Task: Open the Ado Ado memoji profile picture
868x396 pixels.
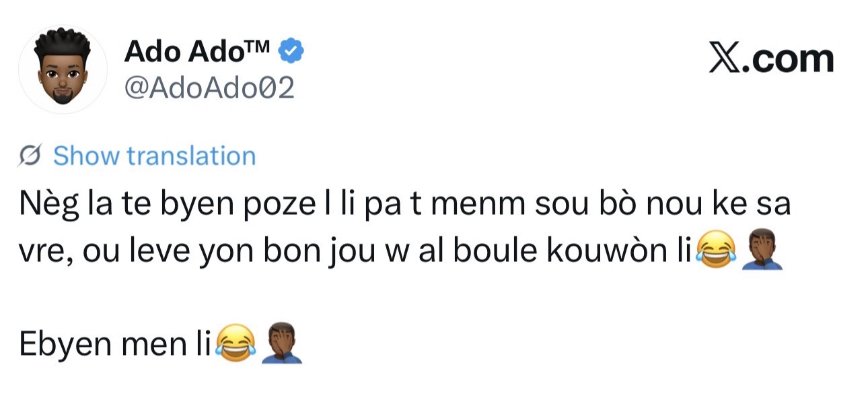Action: click(x=63, y=69)
